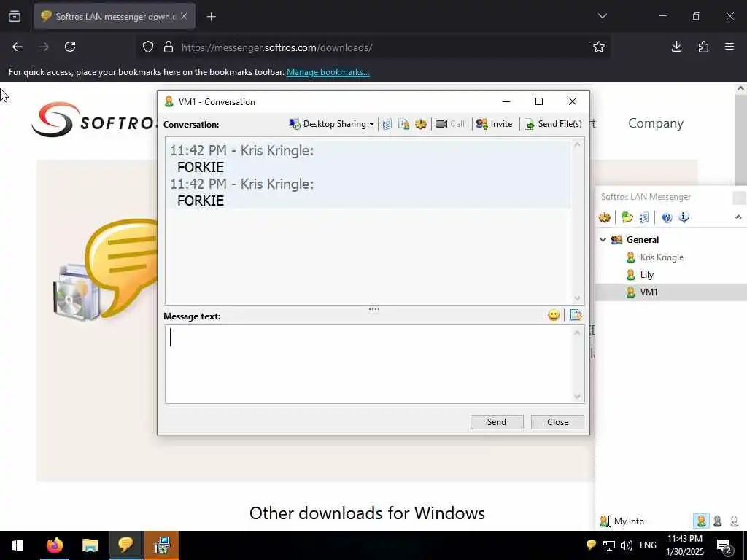Click Softros messenger system tray icon
Screen dimensions: 747x560
(591, 545)
